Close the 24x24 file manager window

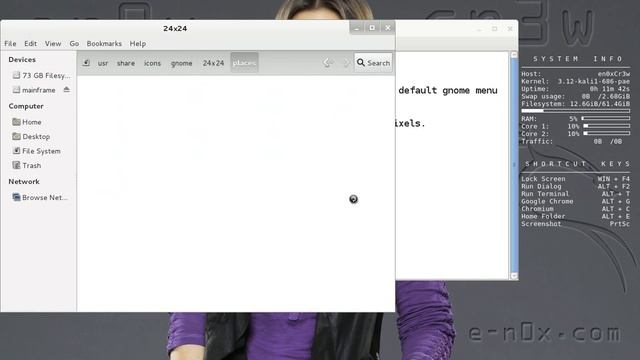click(x=387, y=28)
